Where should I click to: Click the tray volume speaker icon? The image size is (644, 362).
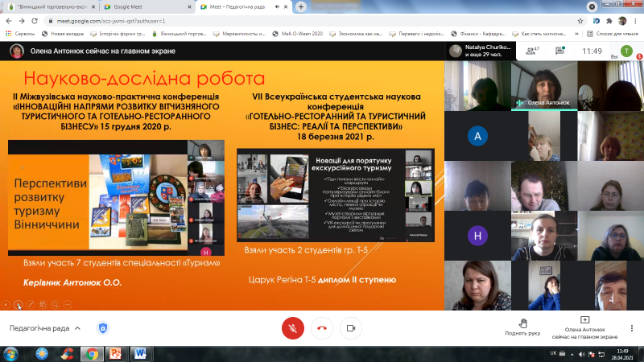click(581, 354)
